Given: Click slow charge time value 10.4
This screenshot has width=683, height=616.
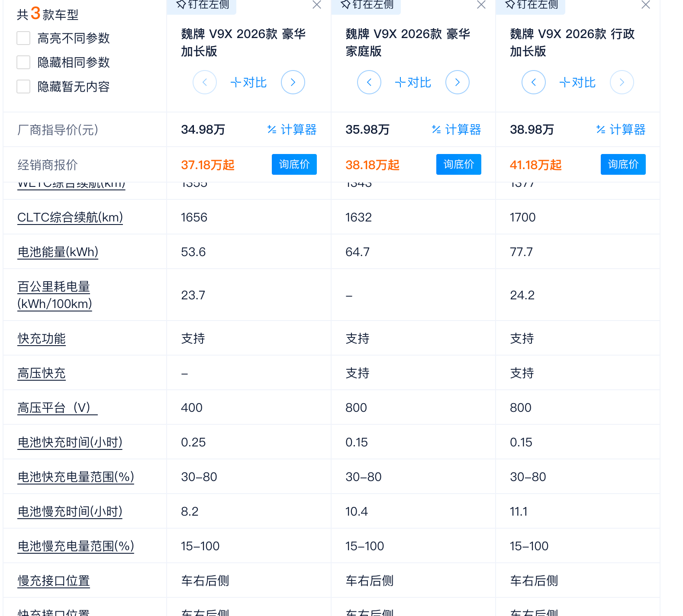Looking at the screenshot, I should pyautogui.click(x=357, y=511).
